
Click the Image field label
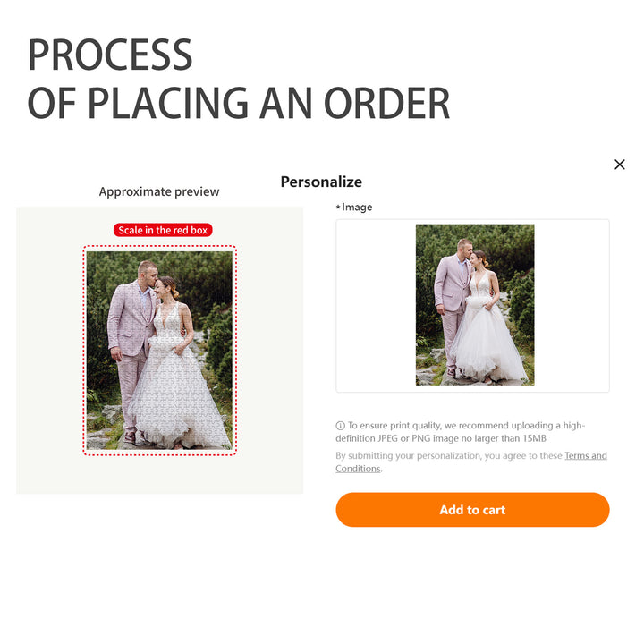[x=357, y=207]
